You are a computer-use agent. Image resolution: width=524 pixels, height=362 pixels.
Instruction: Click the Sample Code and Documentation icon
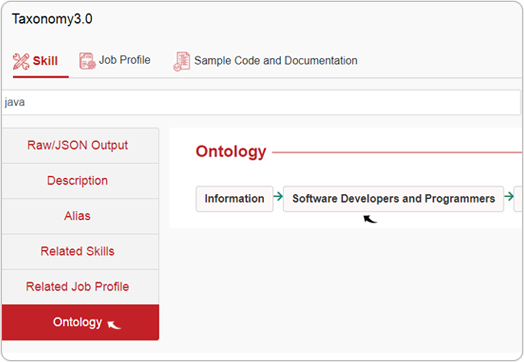(x=182, y=61)
